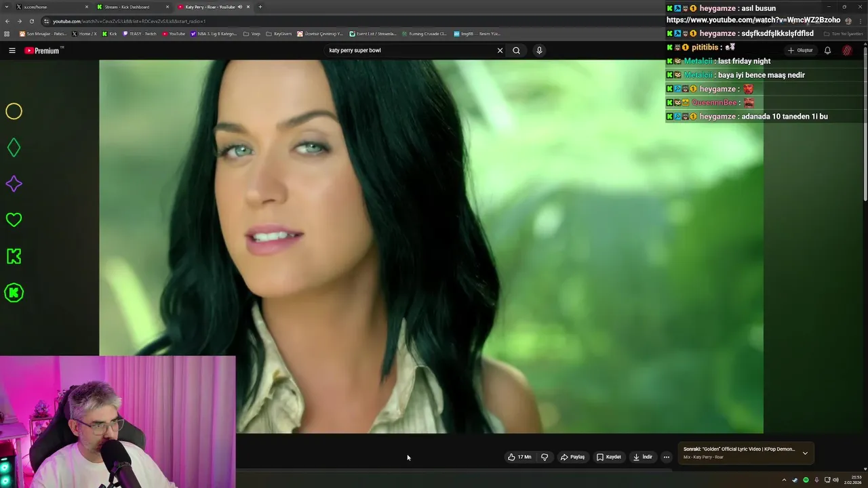Viewport: 868px width, 488px height.
Task: Go back in browser history
Action: (7, 21)
